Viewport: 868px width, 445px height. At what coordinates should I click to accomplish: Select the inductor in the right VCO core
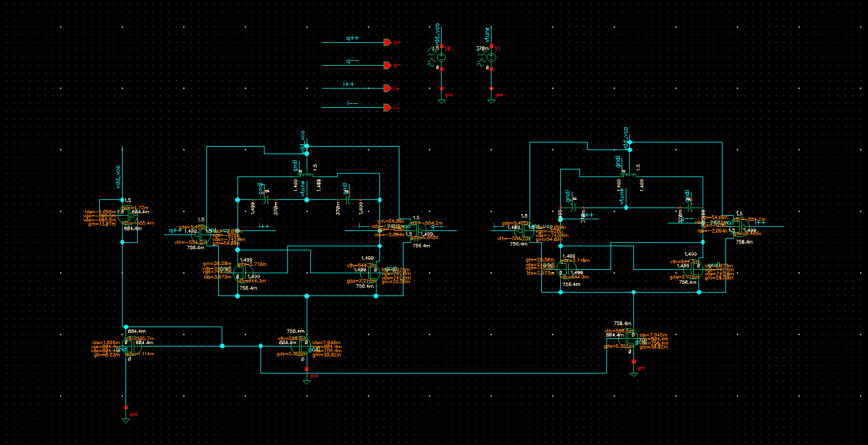click(x=629, y=174)
